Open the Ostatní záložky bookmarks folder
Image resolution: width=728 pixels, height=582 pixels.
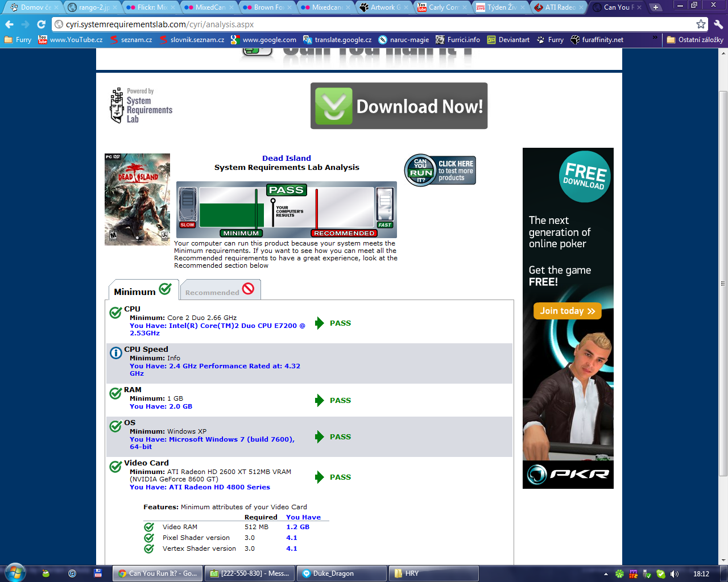[695, 40]
